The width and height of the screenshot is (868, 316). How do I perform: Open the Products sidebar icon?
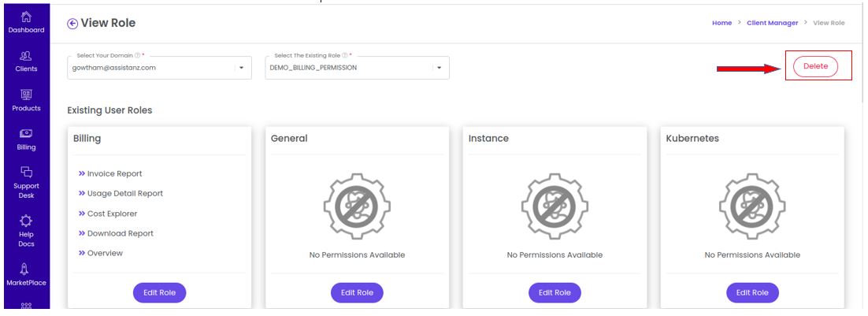[x=26, y=95]
